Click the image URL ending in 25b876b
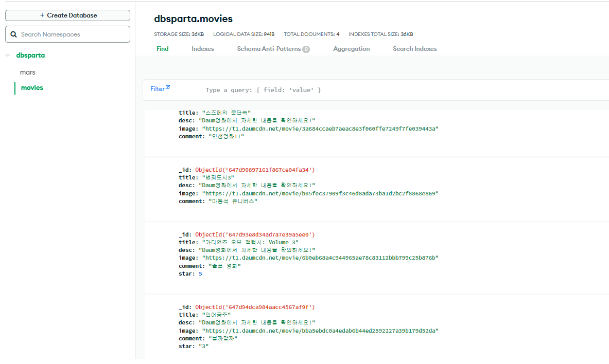The height and width of the screenshot is (364, 609). [x=320, y=258]
